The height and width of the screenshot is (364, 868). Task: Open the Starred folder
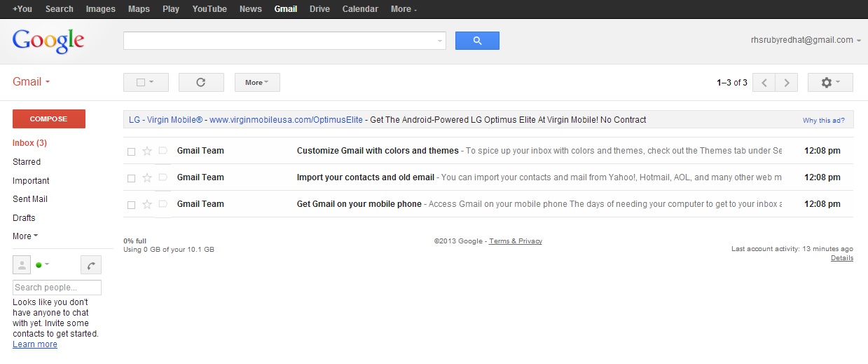(x=27, y=162)
